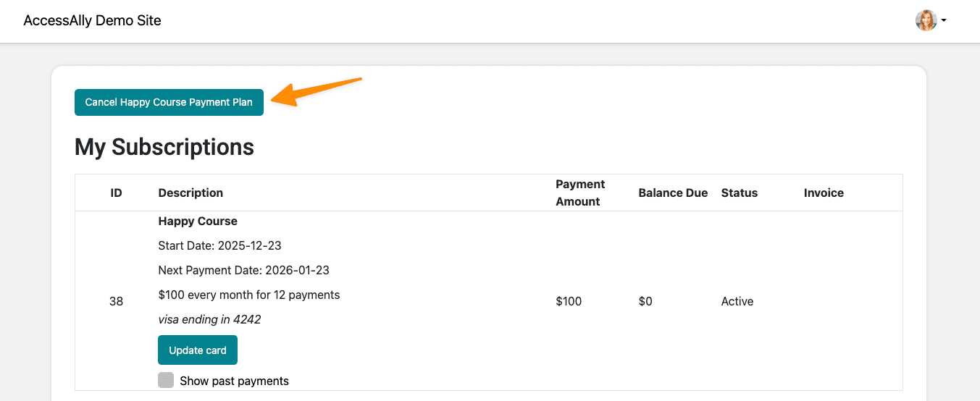Open the AccessAlly Demo Site home link
The width and height of the screenshot is (980, 401).
[x=92, y=20]
